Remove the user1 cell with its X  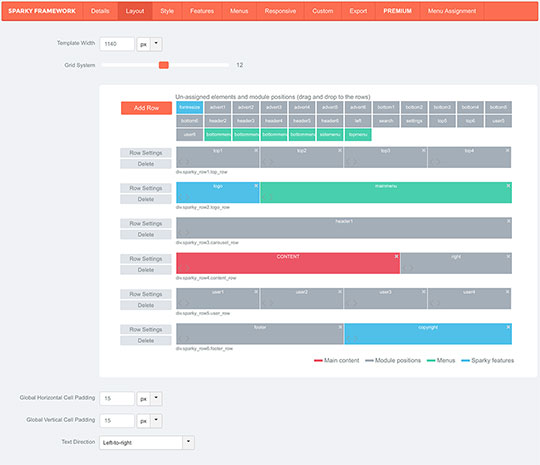click(256, 292)
